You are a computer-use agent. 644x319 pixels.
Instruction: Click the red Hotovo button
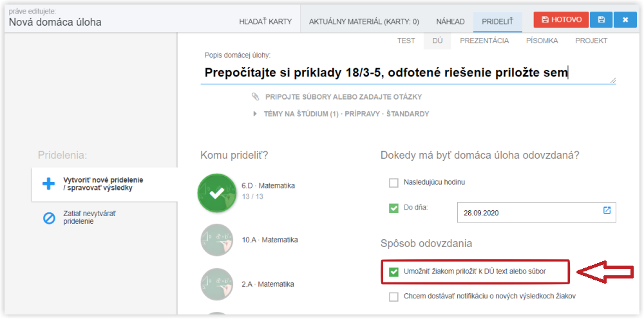pyautogui.click(x=561, y=20)
